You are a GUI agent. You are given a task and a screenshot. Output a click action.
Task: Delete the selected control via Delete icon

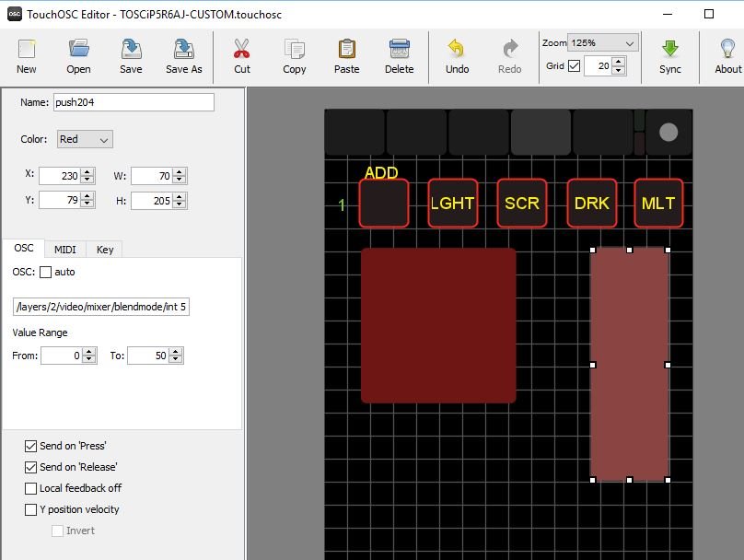click(x=399, y=55)
